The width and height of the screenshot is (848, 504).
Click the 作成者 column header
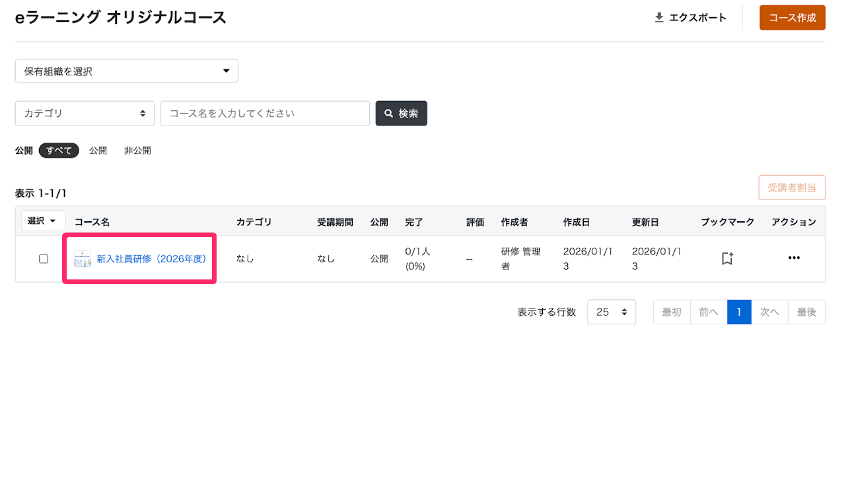pos(514,222)
